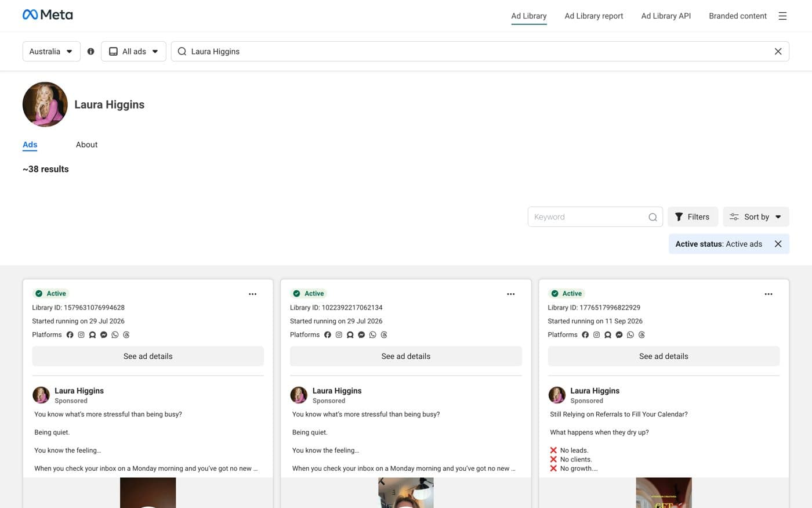Click Instagram platform icon on first ad
Screen dimensions: 812x508
tap(81, 335)
